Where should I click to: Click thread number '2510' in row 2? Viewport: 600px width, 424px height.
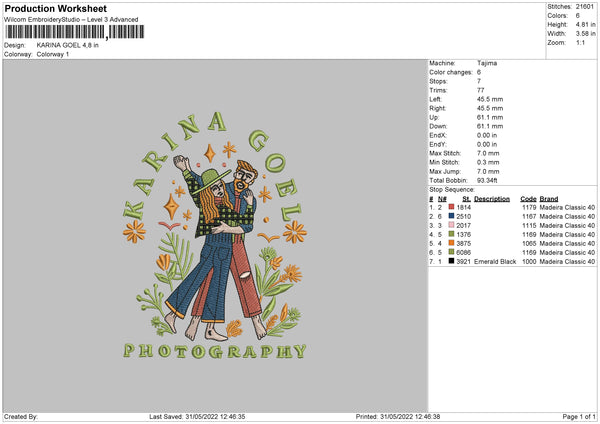[x=463, y=217]
